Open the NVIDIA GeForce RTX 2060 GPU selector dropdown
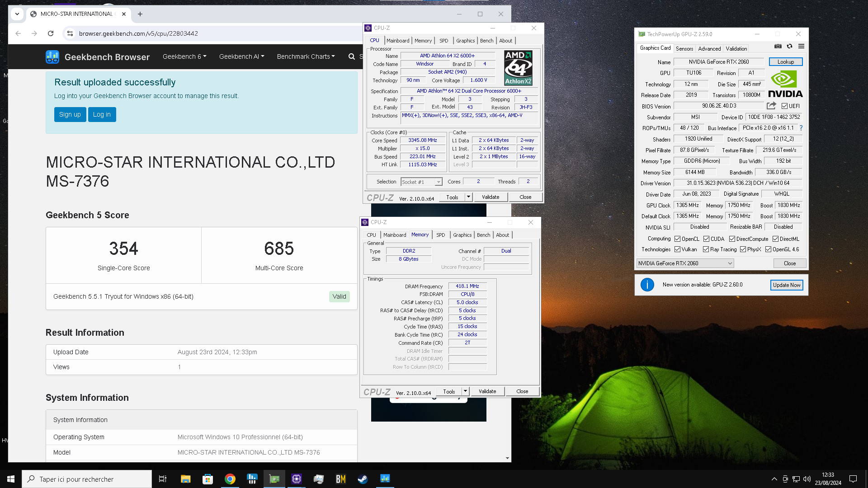The width and height of the screenshot is (868, 488). (685, 263)
